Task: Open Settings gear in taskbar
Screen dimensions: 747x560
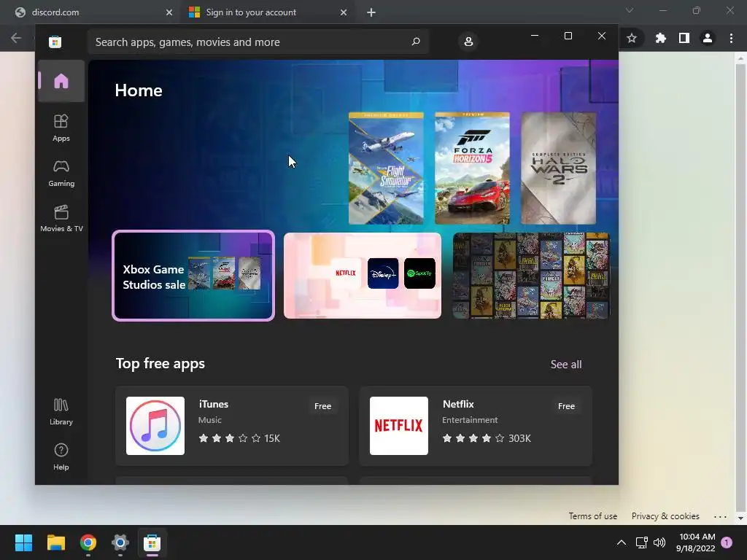Action: click(x=120, y=542)
